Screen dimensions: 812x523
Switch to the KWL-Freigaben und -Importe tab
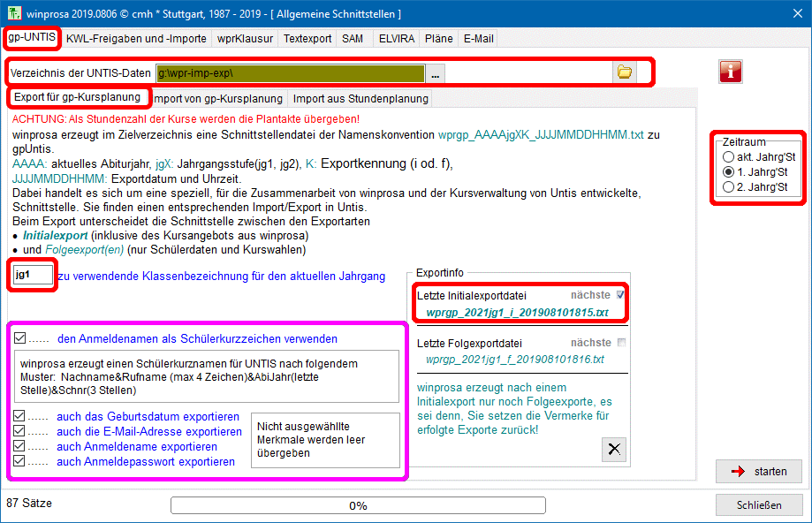(136, 39)
